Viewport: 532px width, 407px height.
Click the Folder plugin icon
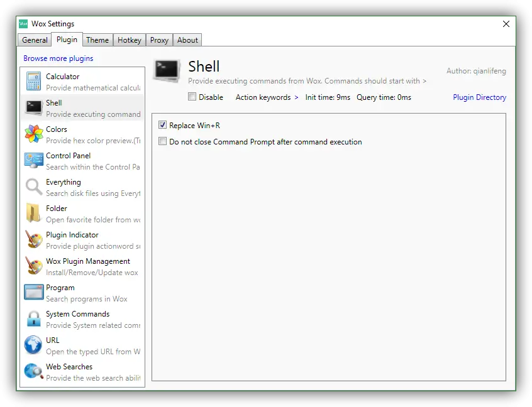(33, 213)
